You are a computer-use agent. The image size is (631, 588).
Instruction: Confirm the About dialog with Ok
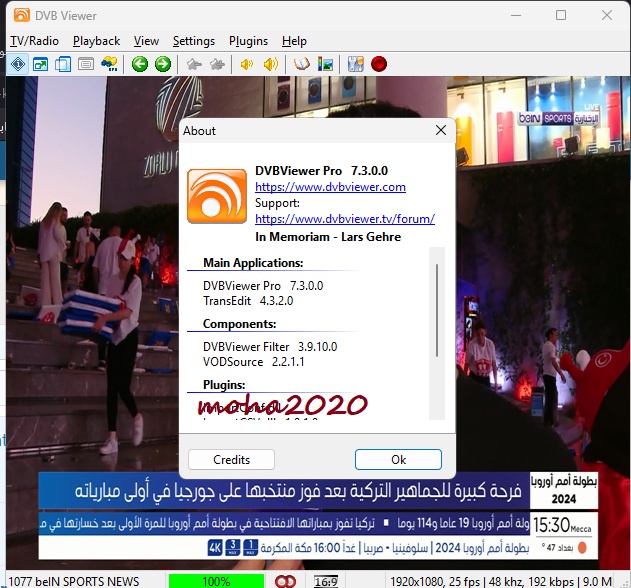(398, 460)
